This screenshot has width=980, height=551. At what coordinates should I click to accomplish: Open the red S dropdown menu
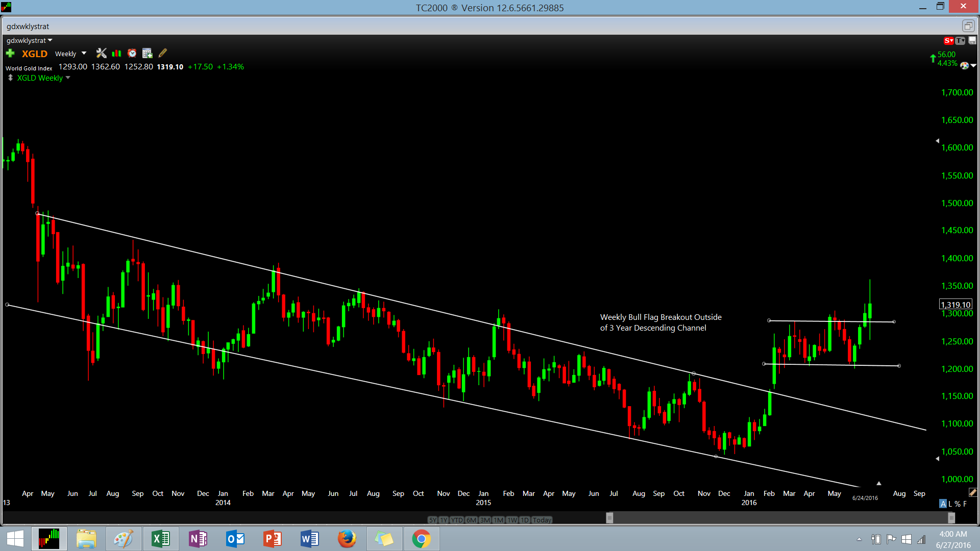[x=948, y=41]
